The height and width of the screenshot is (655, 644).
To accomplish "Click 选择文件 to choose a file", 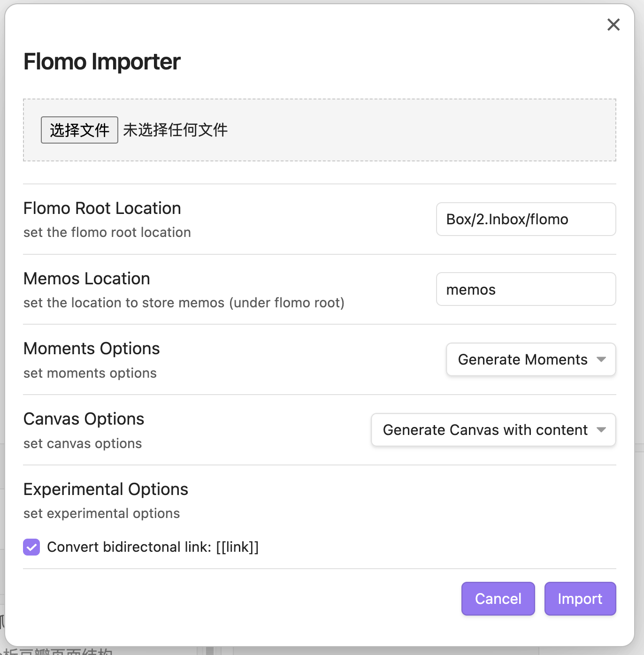I will pyautogui.click(x=79, y=130).
